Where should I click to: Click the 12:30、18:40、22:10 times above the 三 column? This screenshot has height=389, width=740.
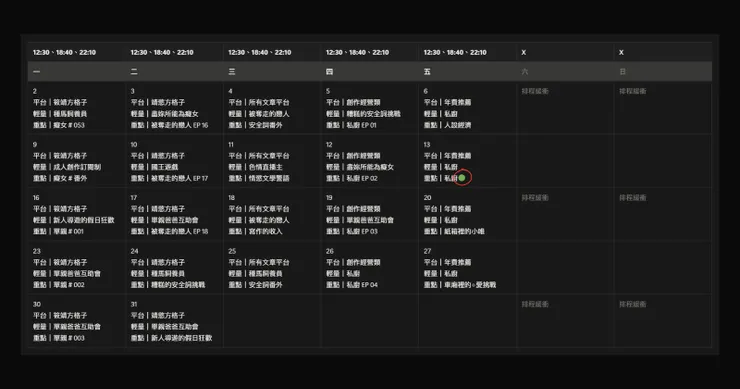click(x=260, y=52)
